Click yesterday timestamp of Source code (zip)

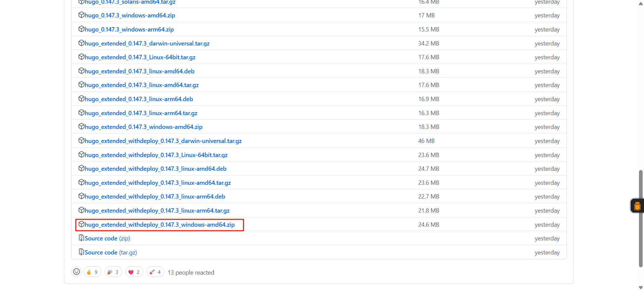[547, 238]
